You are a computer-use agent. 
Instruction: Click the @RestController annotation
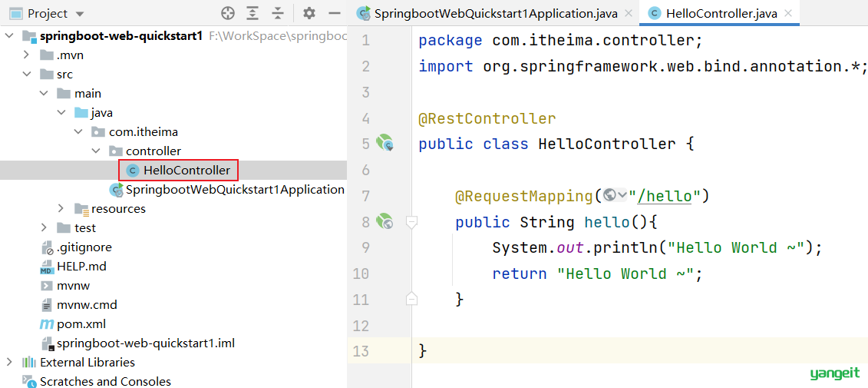pos(487,118)
